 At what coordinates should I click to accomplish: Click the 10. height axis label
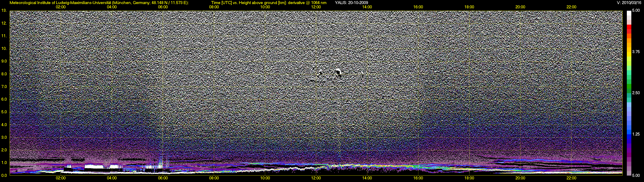4,48
